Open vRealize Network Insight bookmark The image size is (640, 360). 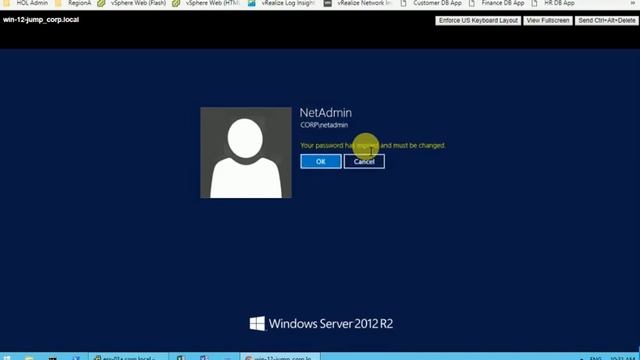coord(358,3)
